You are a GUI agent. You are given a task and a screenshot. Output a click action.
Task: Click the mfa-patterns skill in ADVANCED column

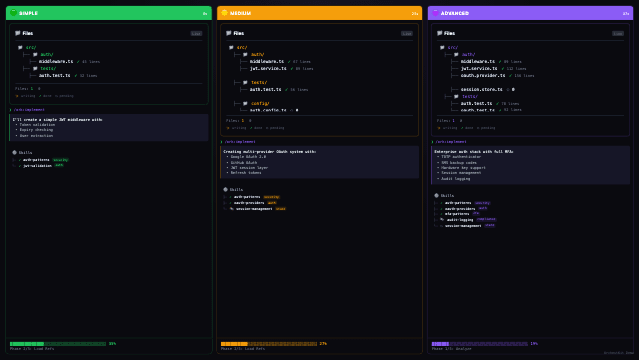(x=457, y=214)
